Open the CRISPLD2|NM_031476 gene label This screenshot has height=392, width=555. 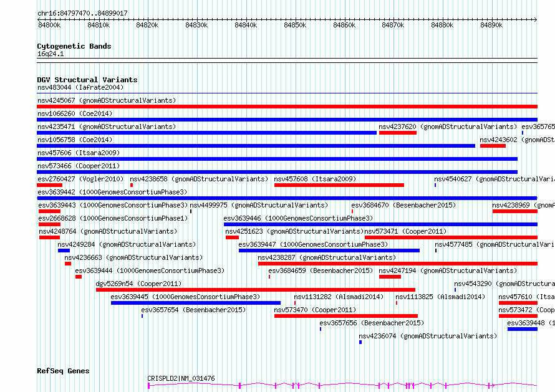pos(181,378)
